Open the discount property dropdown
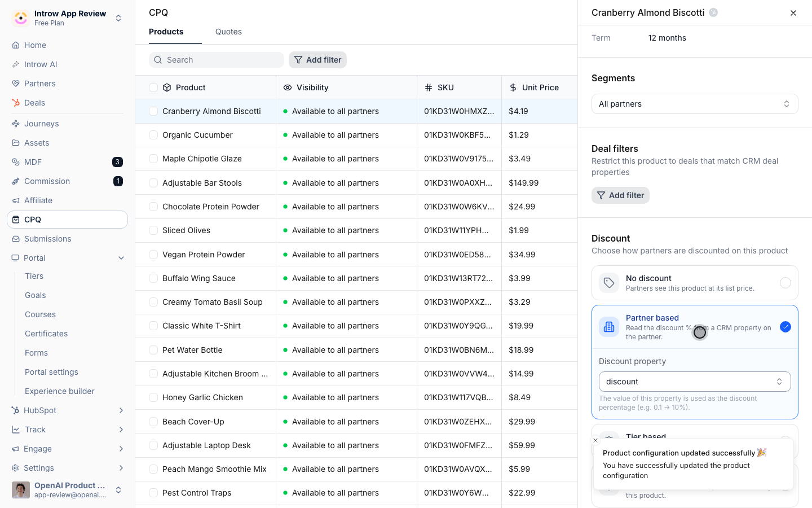 point(695,382)
